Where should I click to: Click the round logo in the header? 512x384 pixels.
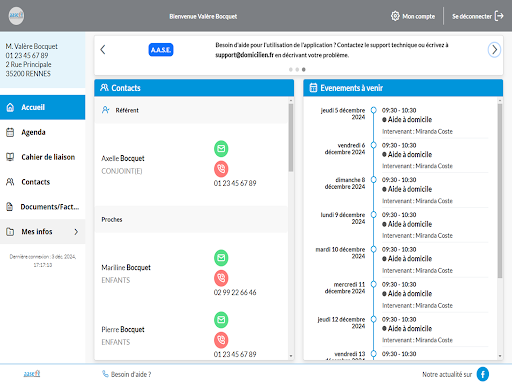click(x=16, y=16)
